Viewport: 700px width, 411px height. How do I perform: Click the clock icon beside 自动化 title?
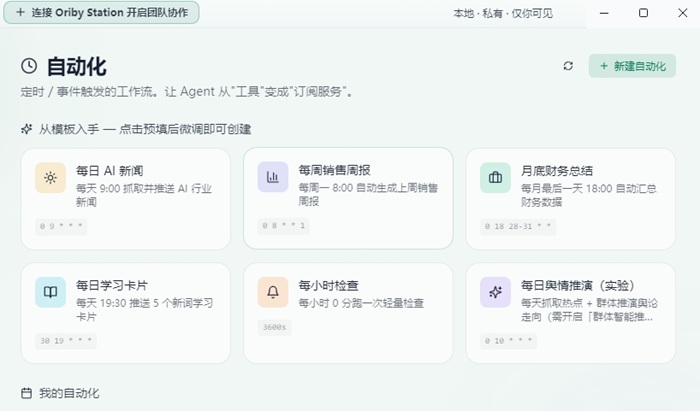pyautogui.click(x=29, y=66)
